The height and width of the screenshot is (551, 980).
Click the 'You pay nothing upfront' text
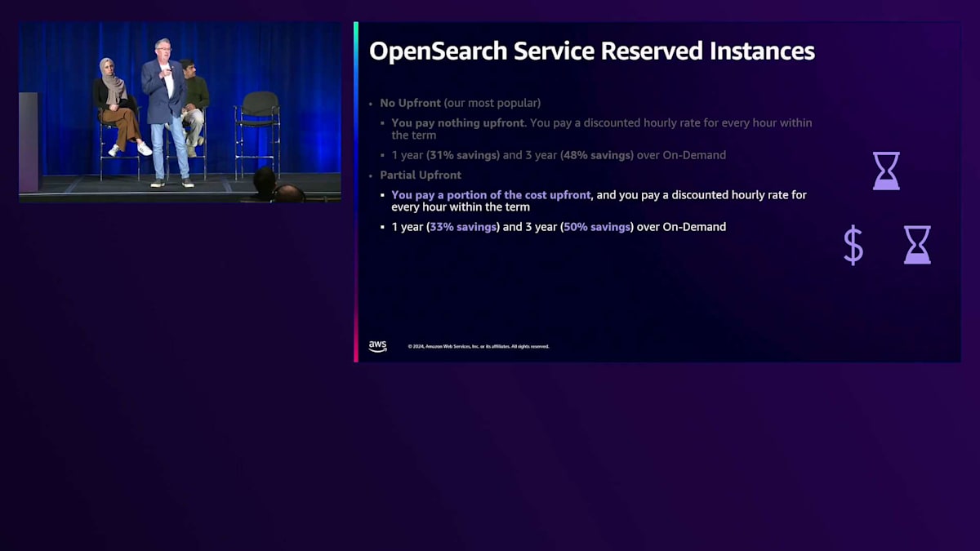pos(457,123)
